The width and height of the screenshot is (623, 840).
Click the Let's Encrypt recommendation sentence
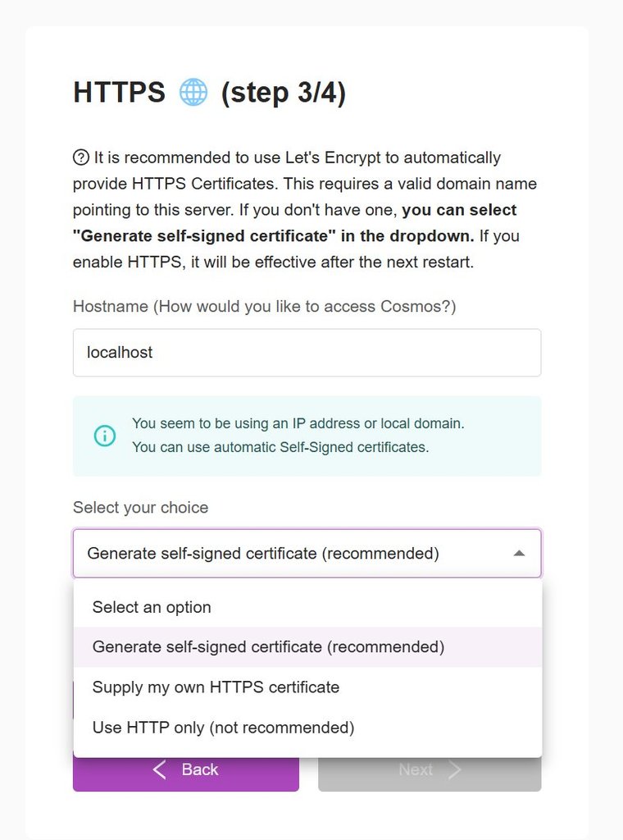(x=297, y=157)
